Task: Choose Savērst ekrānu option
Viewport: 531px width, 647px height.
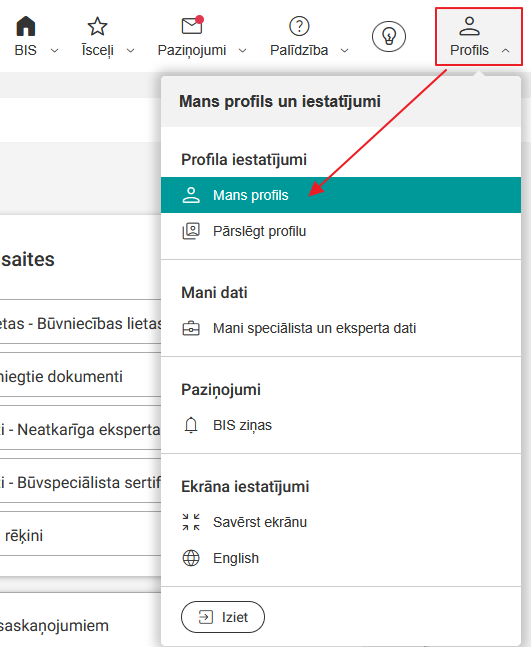Action: pyautogui.click(x=341, y=522)
